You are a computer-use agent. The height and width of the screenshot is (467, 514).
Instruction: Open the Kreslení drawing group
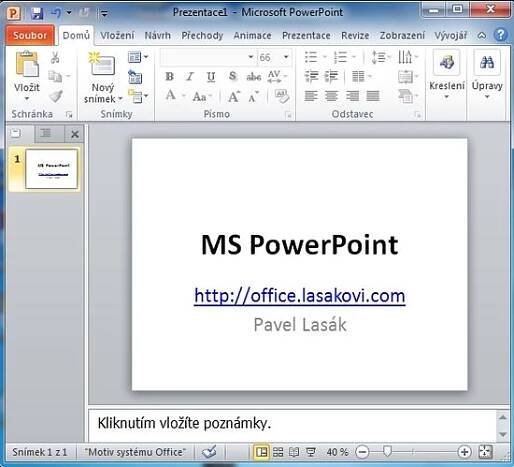coord(447,75)
